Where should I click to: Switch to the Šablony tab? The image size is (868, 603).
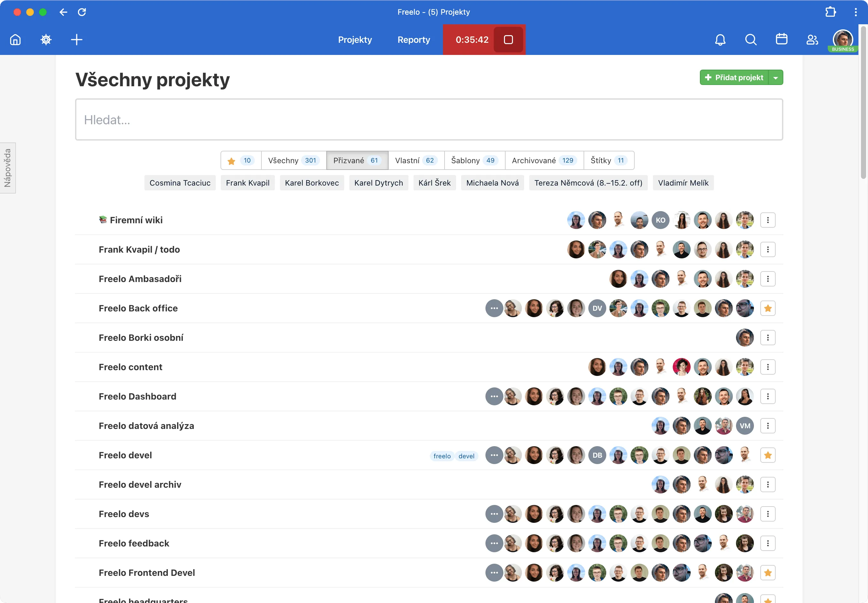(x=475, y=161)
